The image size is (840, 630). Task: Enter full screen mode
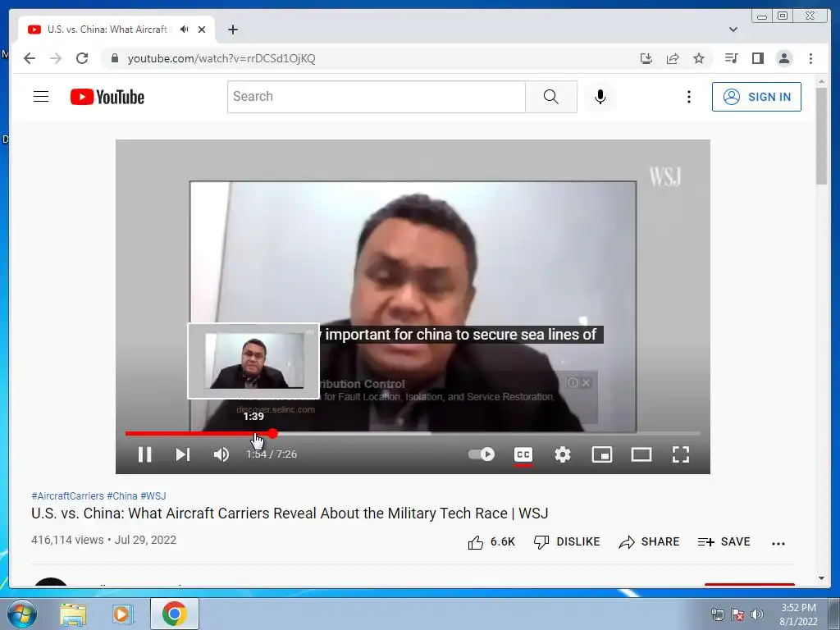pyautogui.click(x=680, y=454)
